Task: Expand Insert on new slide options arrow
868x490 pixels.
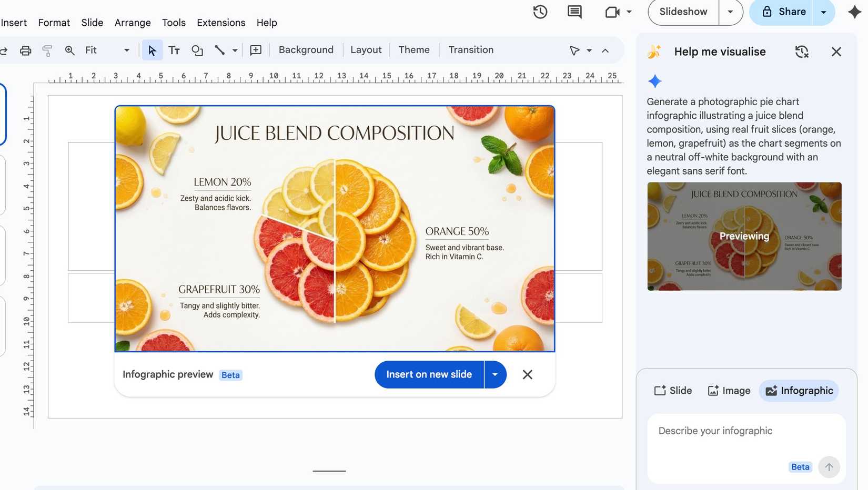Action: click(x=495, y=374)
